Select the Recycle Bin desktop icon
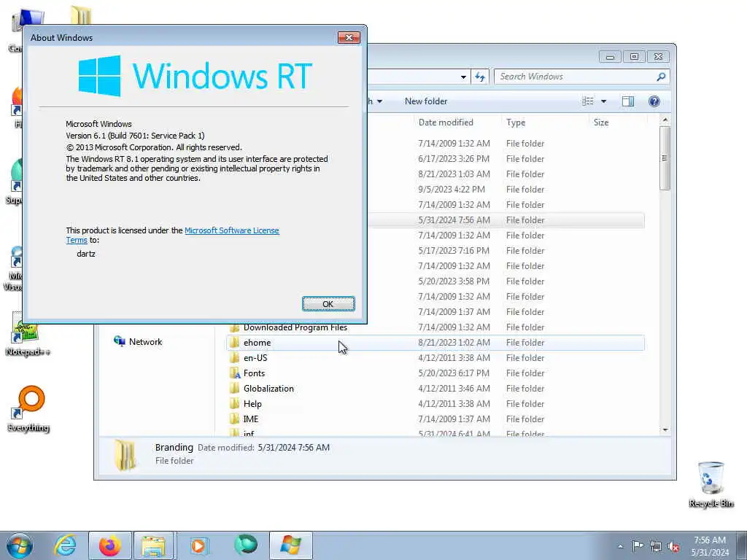 (x=711, y=484)
